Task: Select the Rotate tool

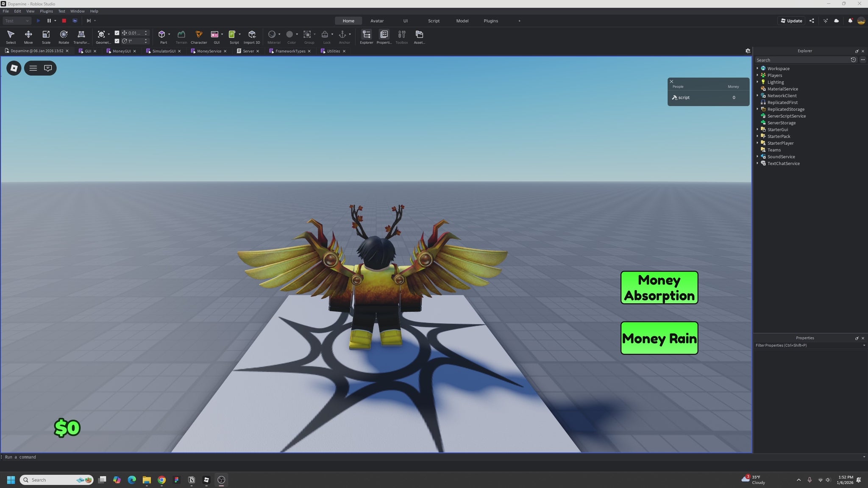Action: 64,36
